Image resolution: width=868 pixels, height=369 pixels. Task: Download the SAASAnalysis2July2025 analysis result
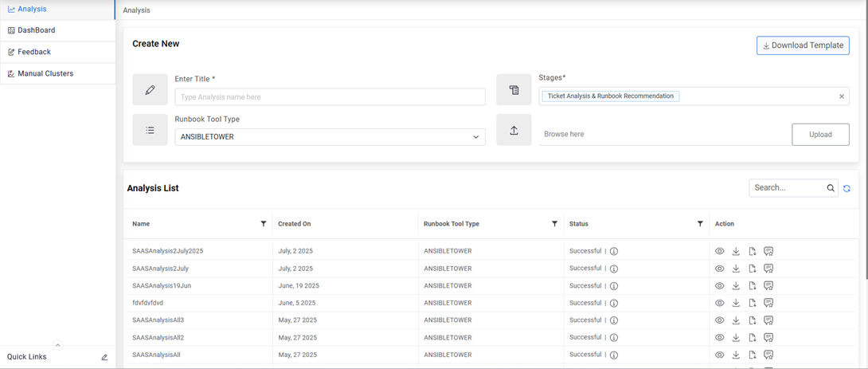point(736,251)
